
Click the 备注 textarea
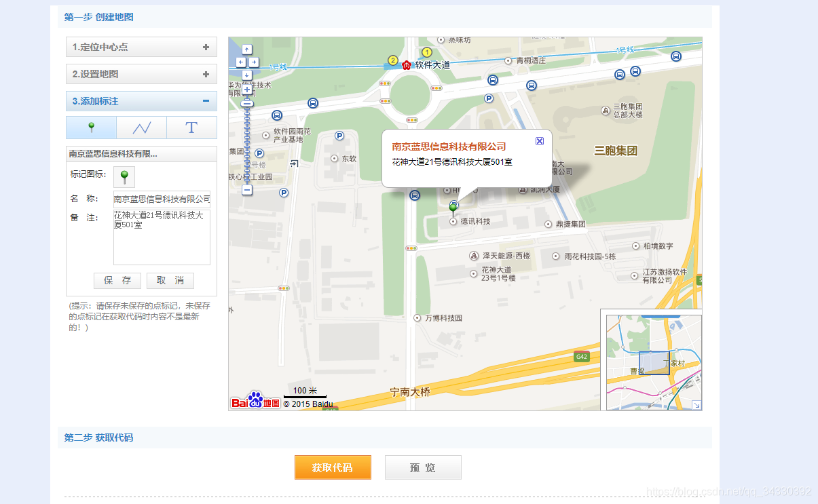(162, 237)
